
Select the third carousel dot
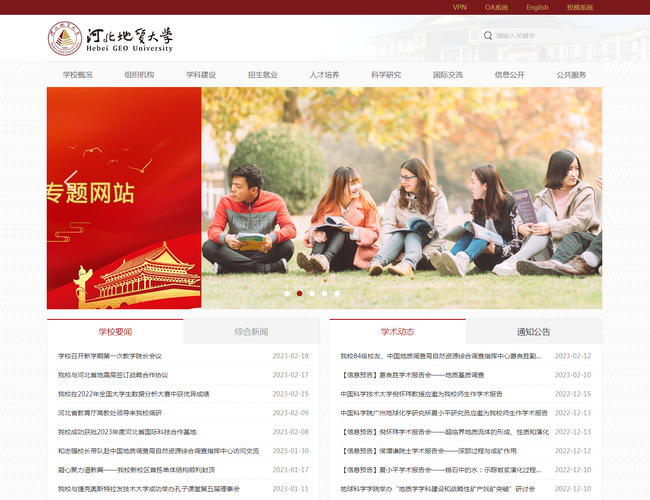pos(312,294)
